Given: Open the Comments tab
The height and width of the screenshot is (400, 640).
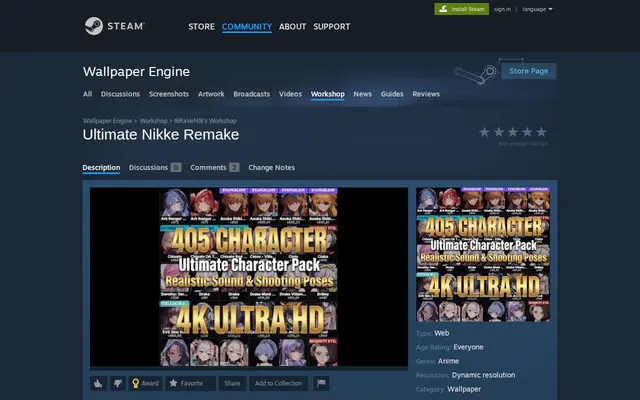Looking at the screenshot, I should pyautogui.click(x=215, y=167).
